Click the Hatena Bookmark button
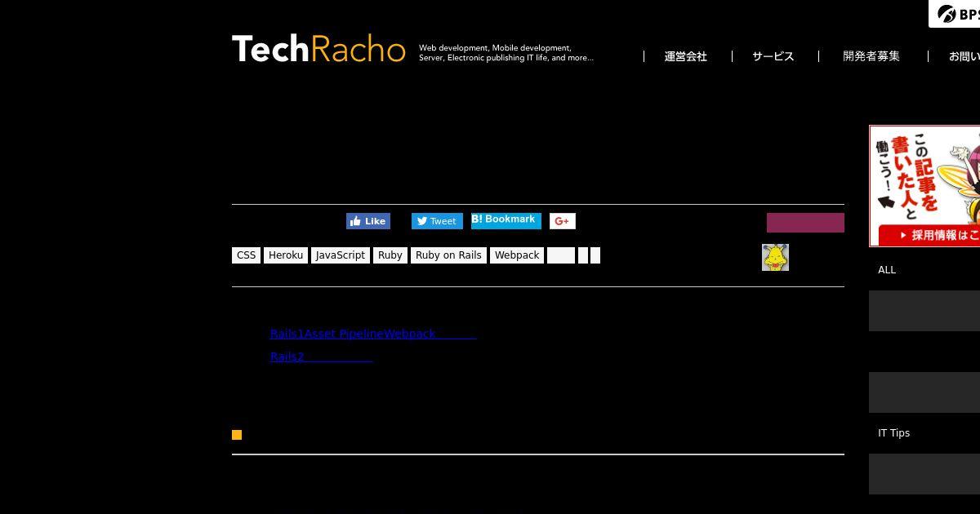This screenshot has height=514, width=980. (x=506, y=220)
